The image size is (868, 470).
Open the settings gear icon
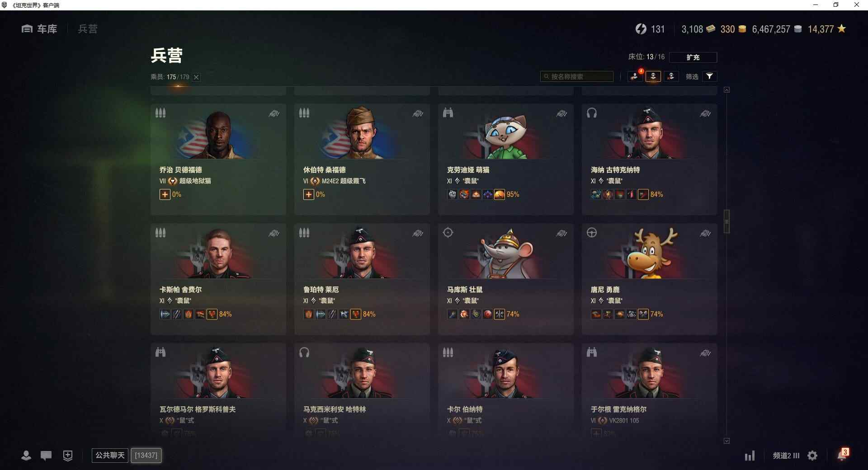tap(812, 456)
